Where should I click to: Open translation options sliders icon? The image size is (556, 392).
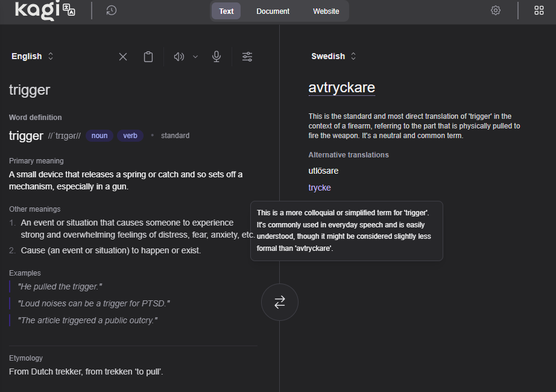coord(247,57)
